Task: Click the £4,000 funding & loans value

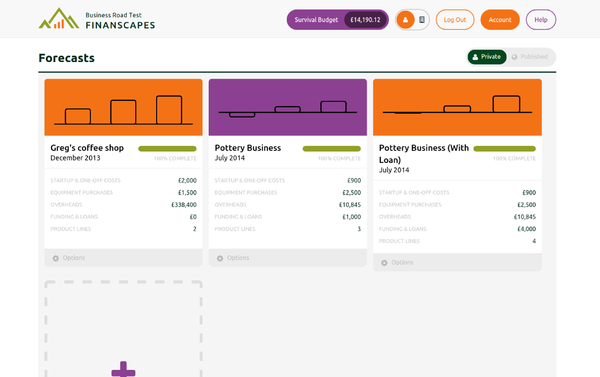Action: [x=527, y=229]
